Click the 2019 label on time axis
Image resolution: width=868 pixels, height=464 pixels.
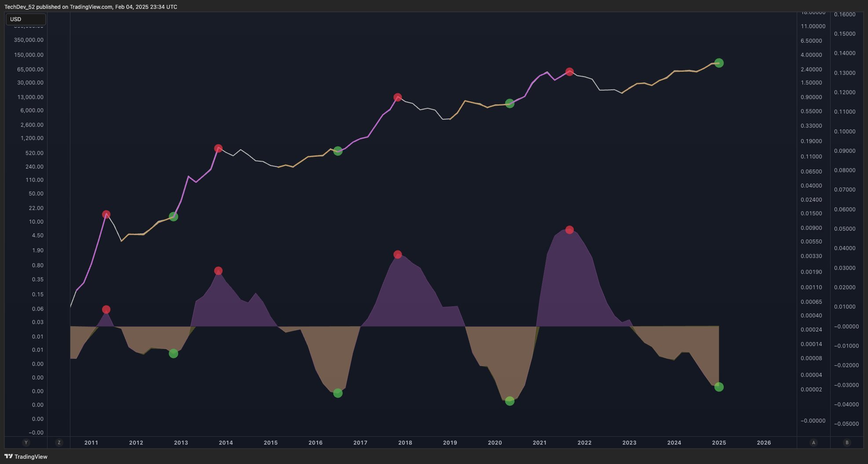pos(450,443)
